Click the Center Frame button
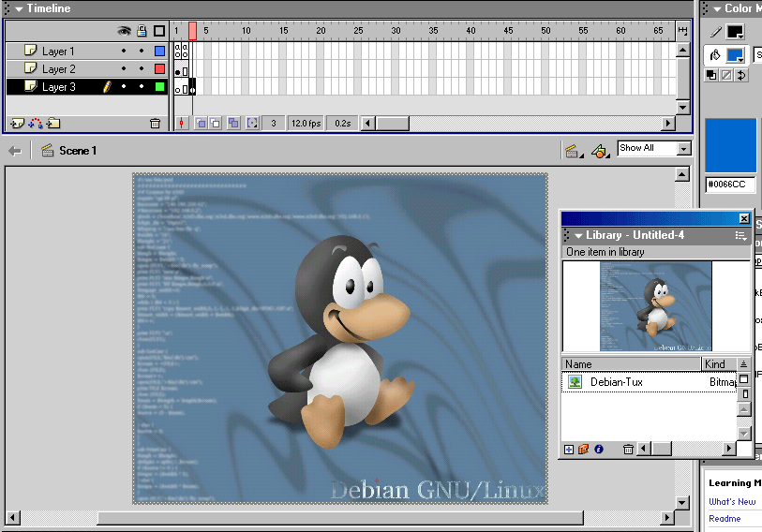762x532 pixels. pyautogui.click(x=182, y=123)
